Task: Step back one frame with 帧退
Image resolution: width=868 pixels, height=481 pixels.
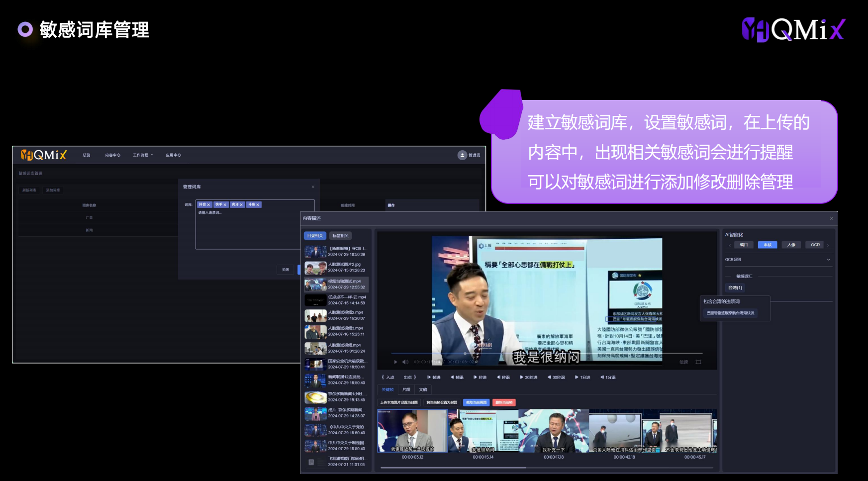Action: pos(457,377)
